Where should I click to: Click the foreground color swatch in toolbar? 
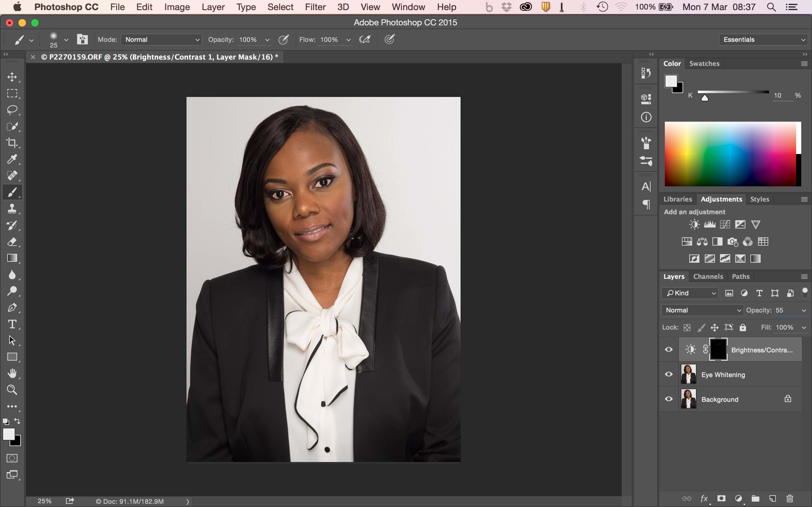tap(9, 434)
